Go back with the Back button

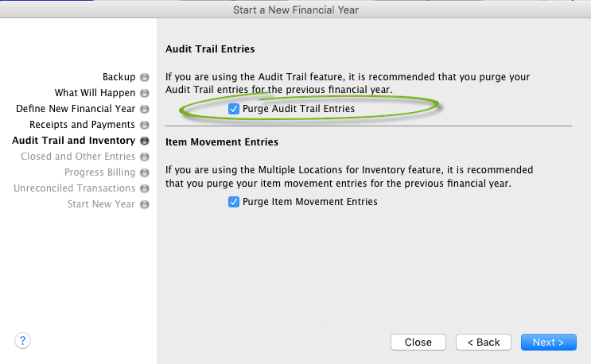[483, 343]
